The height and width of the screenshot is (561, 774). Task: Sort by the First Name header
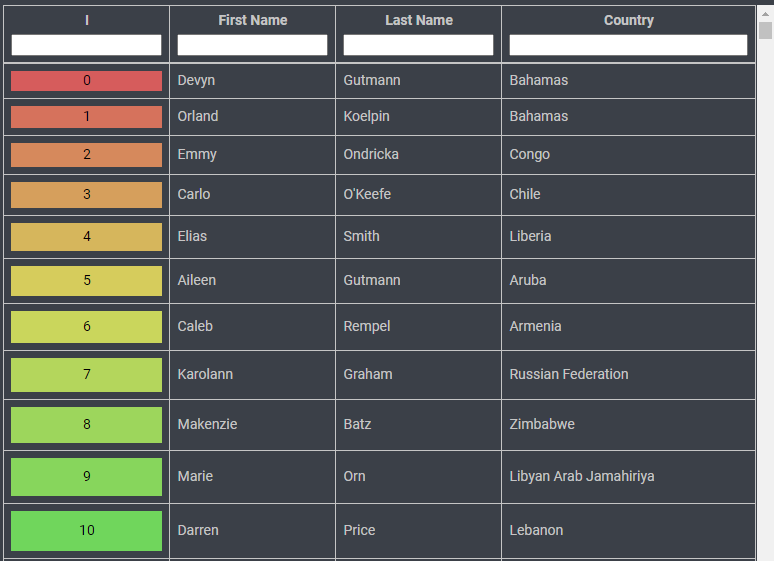pyautogui.click(x=252, y=20)
